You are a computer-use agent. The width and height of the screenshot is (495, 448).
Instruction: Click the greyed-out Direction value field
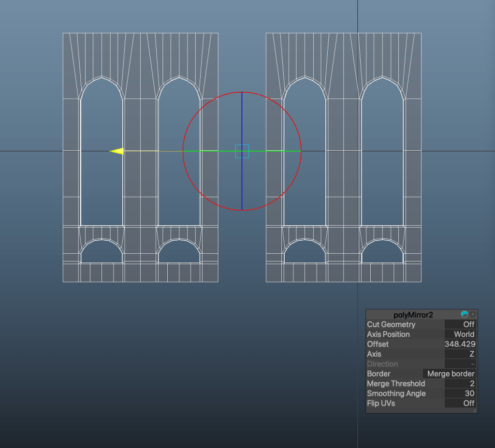460,364
